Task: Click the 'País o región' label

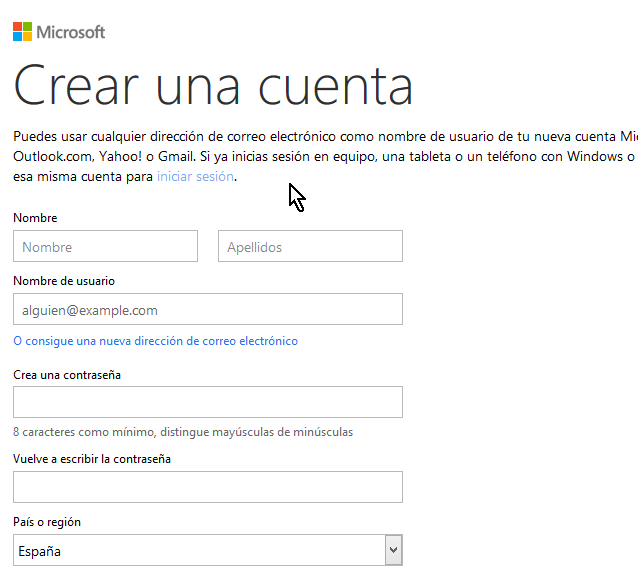Action: coord(47,522)
